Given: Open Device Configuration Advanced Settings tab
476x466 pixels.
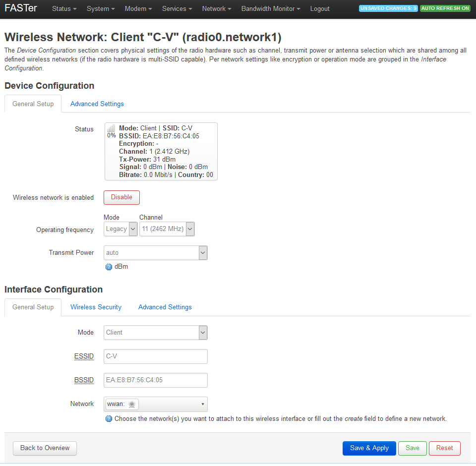Looking at the screenshot, I should coord(97,104).
